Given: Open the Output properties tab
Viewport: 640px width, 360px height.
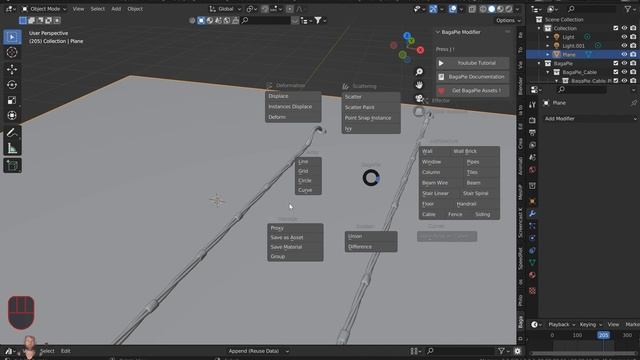Looking at the screenshot, I should point(532,133).
